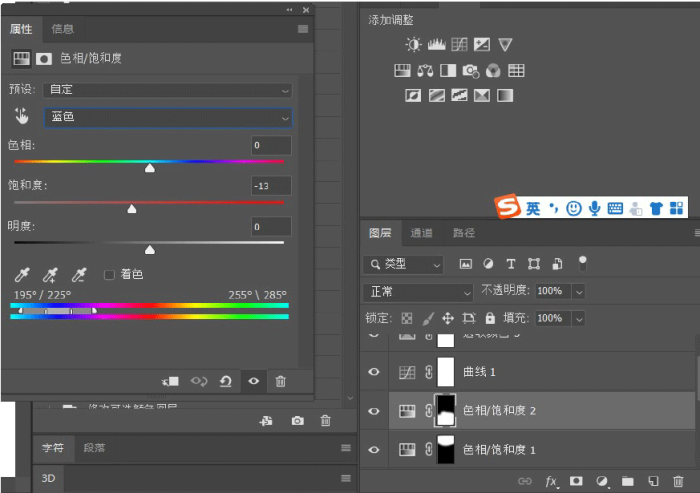The image size is (700, 493).
Task: Create a new layer group
Action: [628, 481]
